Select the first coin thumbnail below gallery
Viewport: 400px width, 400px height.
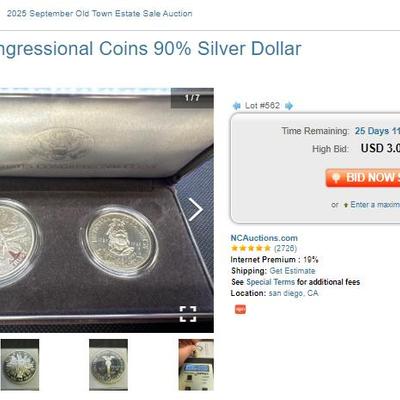[20, 365]
